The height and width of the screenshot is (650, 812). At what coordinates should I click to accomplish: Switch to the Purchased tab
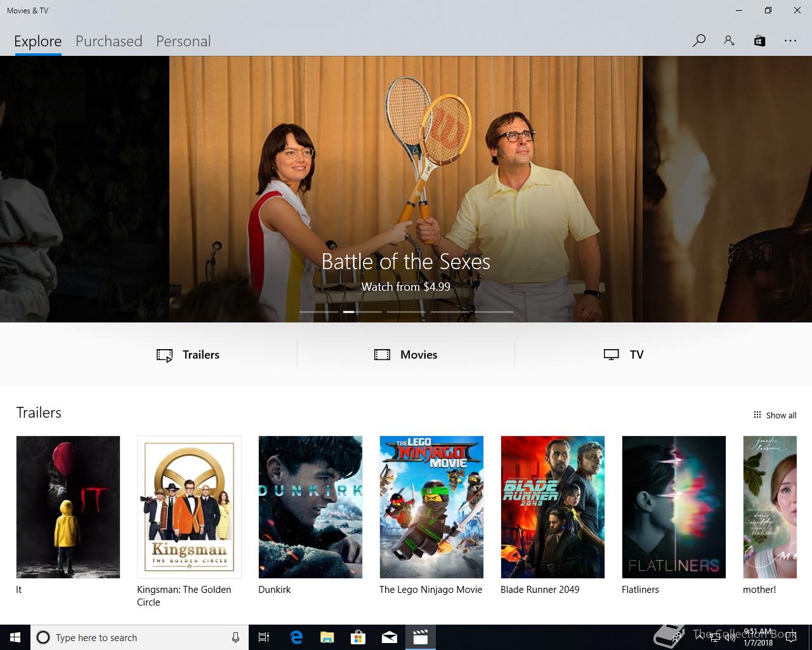pos(109,41)
